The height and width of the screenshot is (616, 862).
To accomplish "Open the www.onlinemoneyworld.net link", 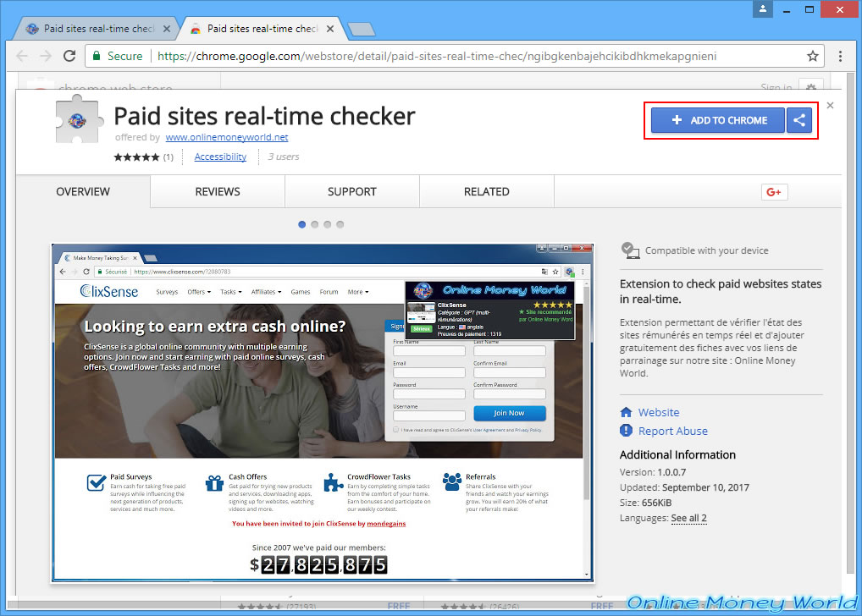I will click(226, 137).
